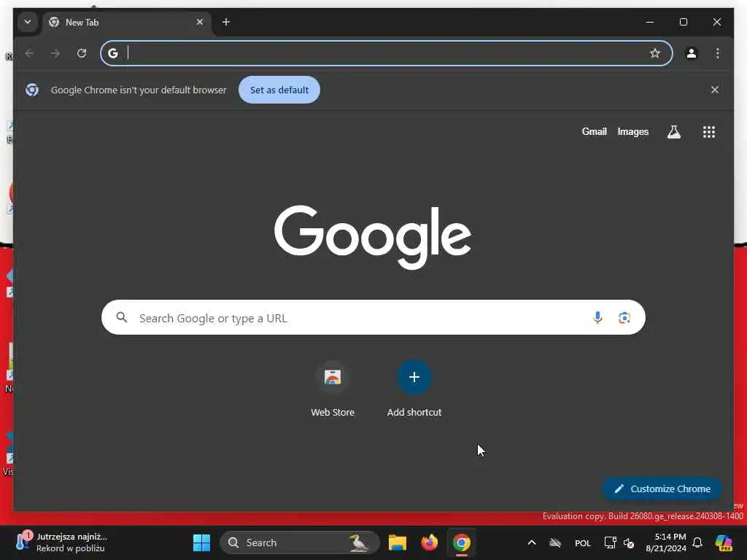Viewport: 747px width, 560px height.
Task: Click the Google logo doodle
Action: (373, 237)
